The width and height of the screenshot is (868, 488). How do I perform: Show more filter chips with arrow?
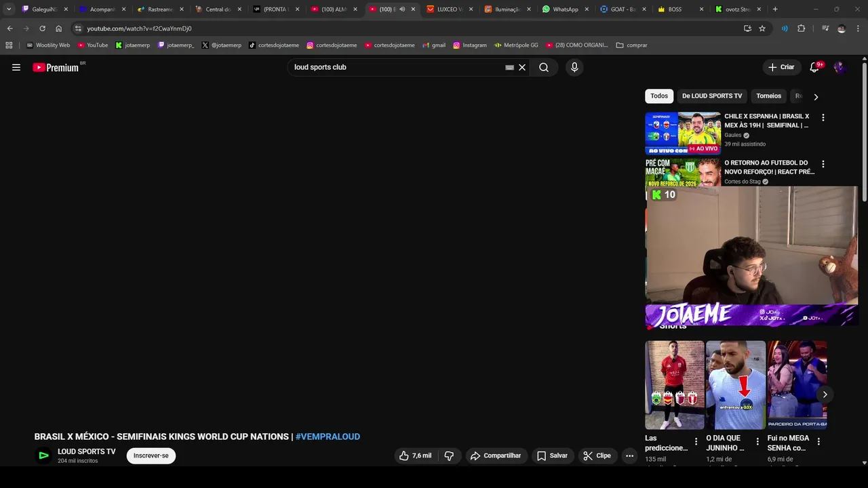(x=816, y=96)
